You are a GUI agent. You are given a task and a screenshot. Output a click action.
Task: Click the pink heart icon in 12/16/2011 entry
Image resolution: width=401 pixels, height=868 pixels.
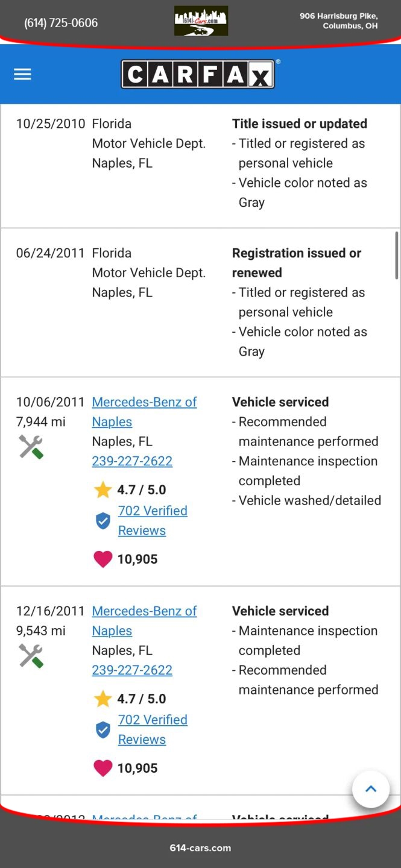(x=103, y=768)
